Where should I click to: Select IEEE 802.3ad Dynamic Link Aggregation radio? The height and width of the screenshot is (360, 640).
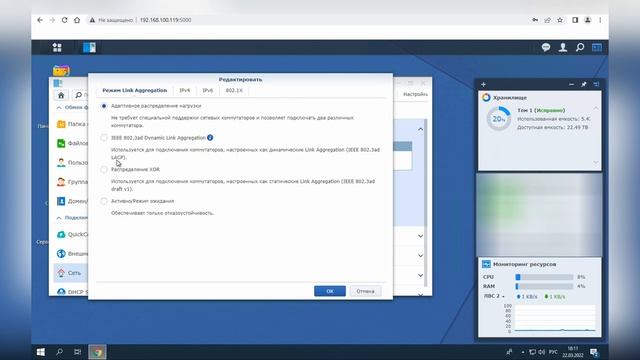104,138
